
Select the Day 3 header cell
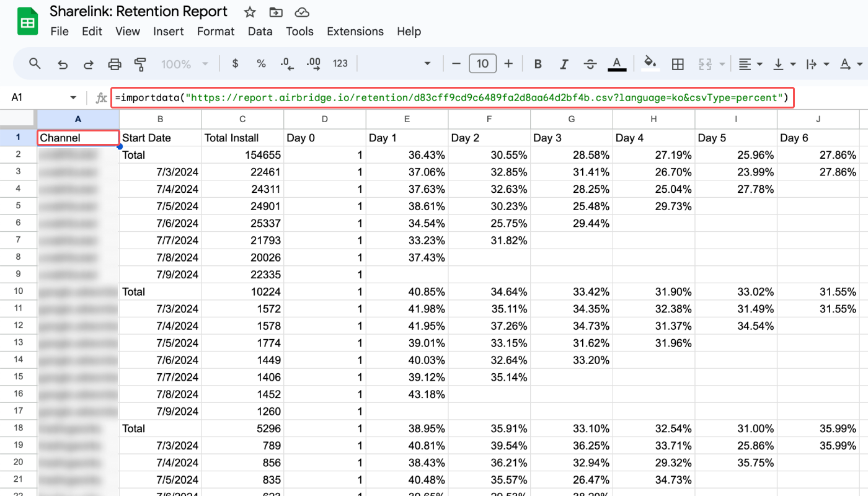pyautogui.click(x=572, y=138)
